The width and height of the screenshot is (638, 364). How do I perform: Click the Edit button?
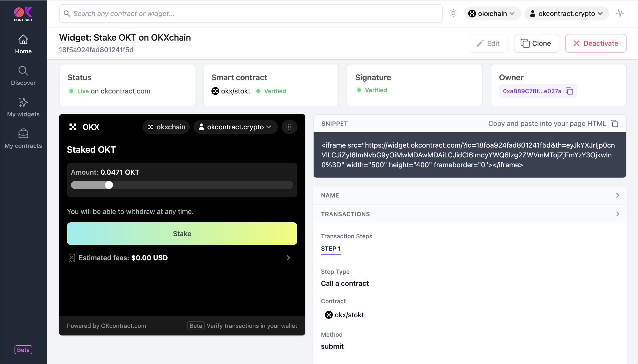(x=488, y=43)
